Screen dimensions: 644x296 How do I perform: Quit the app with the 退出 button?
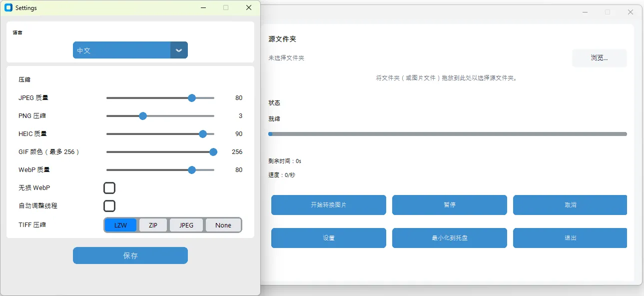(570, 238)
